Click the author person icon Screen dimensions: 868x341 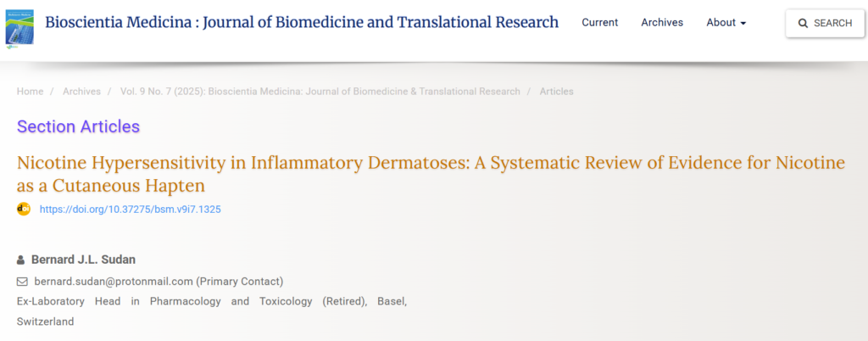pyautogui.click(x=21, y=260)
